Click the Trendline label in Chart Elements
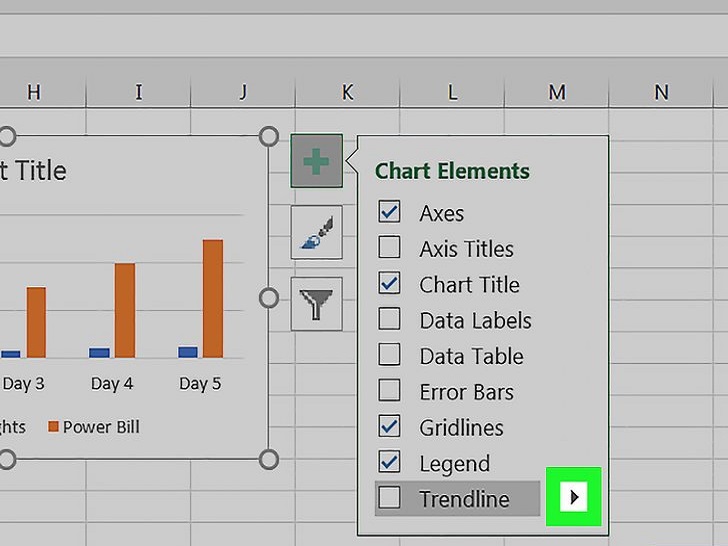 pyautogui.click(x=464, y=499)
